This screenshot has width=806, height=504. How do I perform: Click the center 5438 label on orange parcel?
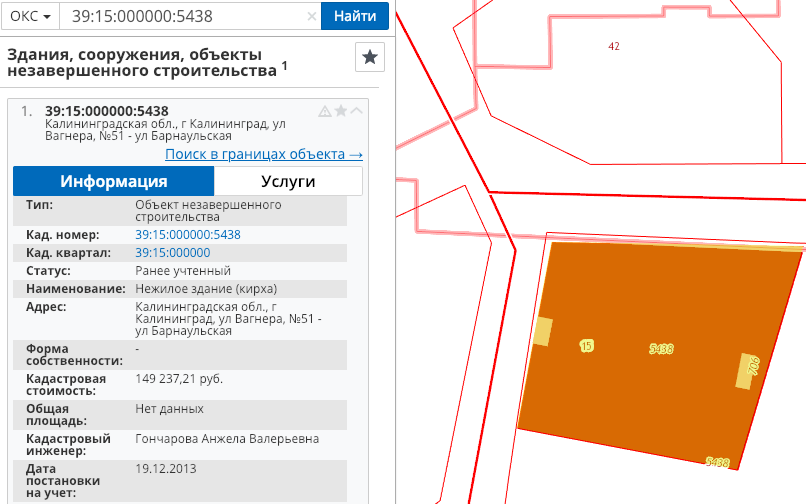661,348
